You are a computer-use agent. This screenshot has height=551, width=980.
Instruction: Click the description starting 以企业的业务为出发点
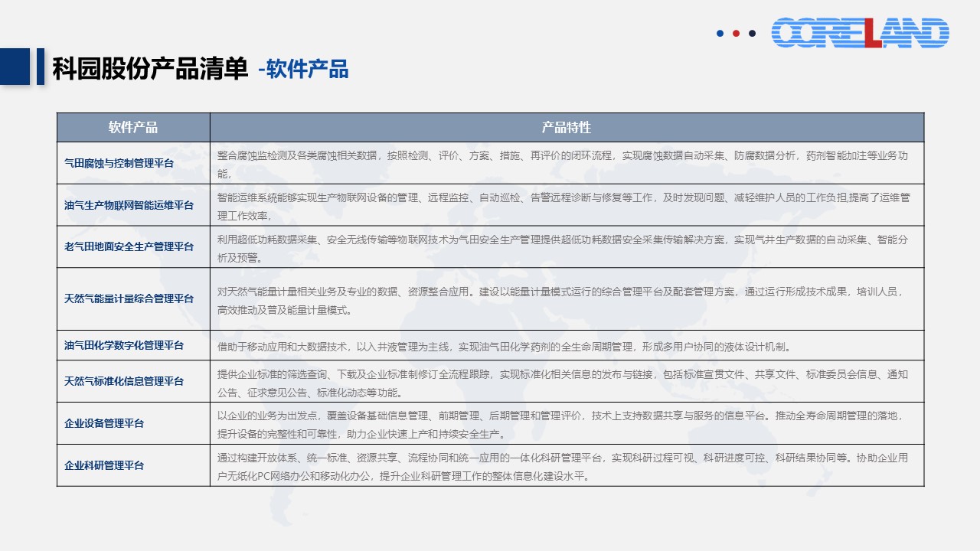(x=567, y=423)
